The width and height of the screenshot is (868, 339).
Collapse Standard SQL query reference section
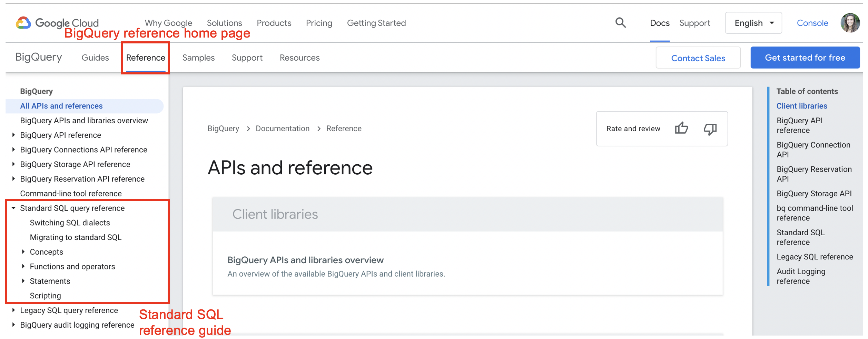[13, 208]
